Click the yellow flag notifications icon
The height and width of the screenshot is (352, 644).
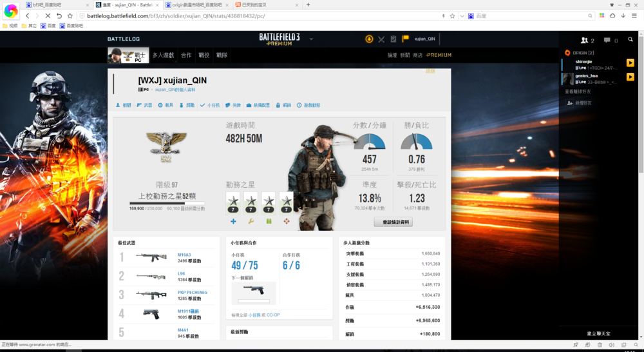tap(405, 39)
